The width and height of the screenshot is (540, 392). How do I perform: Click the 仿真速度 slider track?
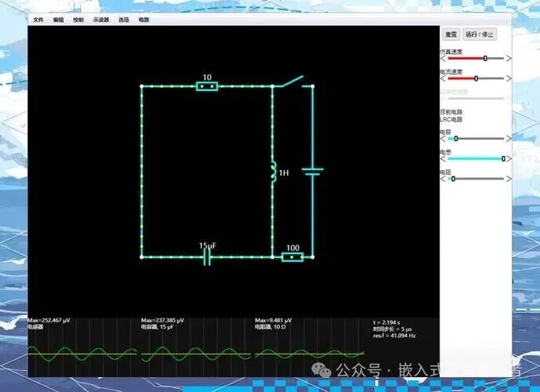476,59
